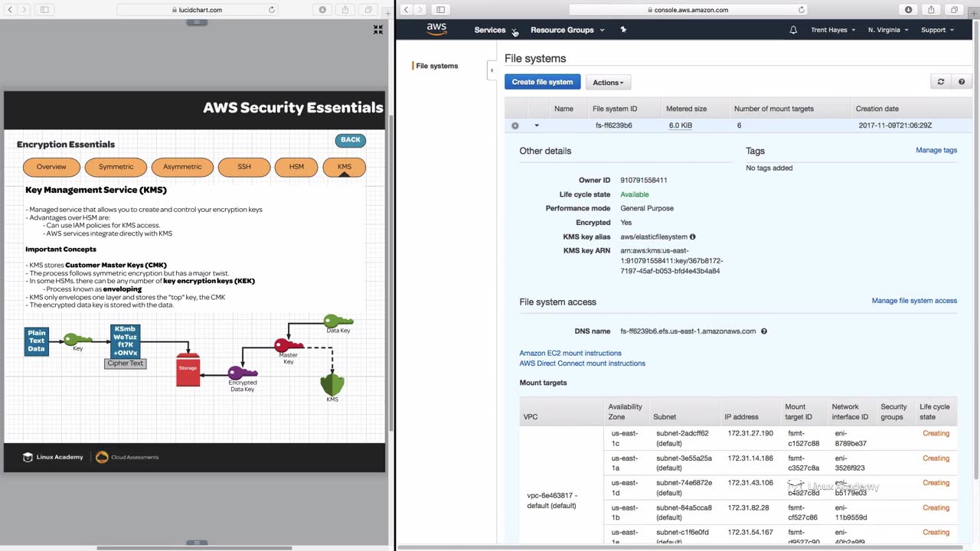The width and height of the screenshot is (980, 551).
Task: Click the pin shortcuts icon in AWS navbar
Action: (x=623, y=30)
